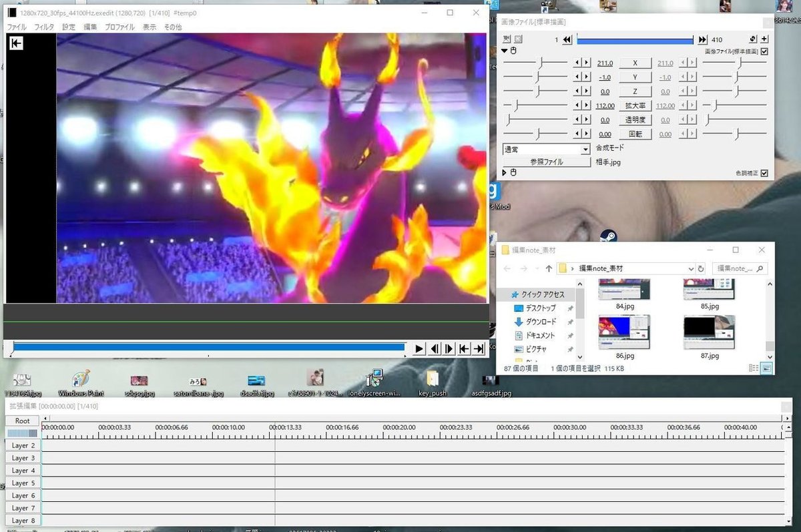This screenshot has height=532, width=801.
Task: Click the X movement button
Action: [635, 63]
